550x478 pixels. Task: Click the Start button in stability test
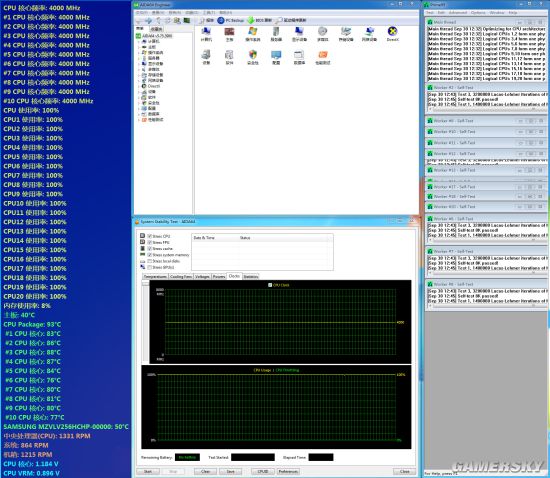(x=148, y=471)
